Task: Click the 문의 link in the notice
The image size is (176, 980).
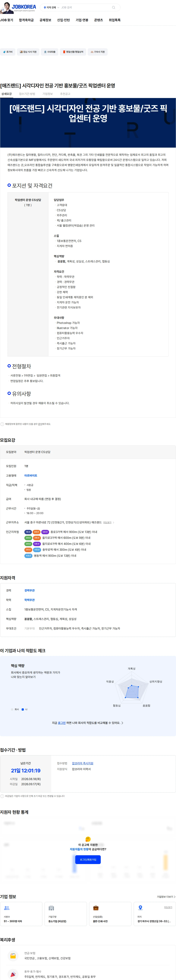Action: (40, 424)
